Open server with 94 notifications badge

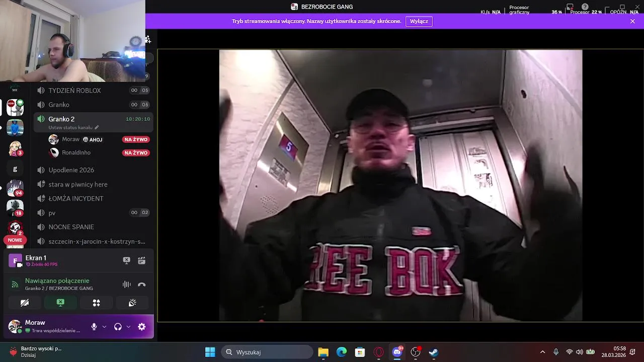[x=15, y=188]
